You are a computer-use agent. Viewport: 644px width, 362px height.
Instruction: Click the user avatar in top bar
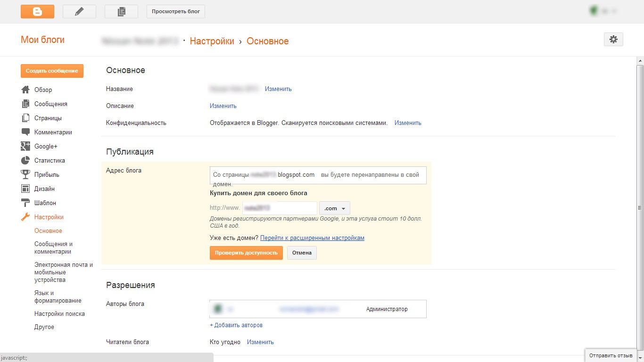594,11
